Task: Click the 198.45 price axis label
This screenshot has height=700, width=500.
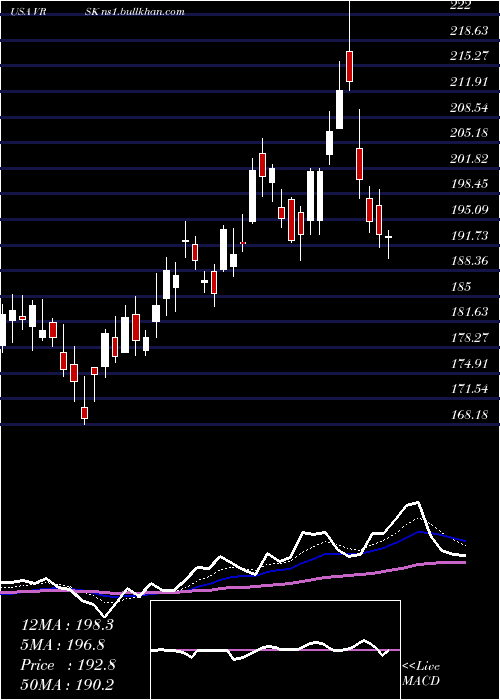Action: [468, 184]
